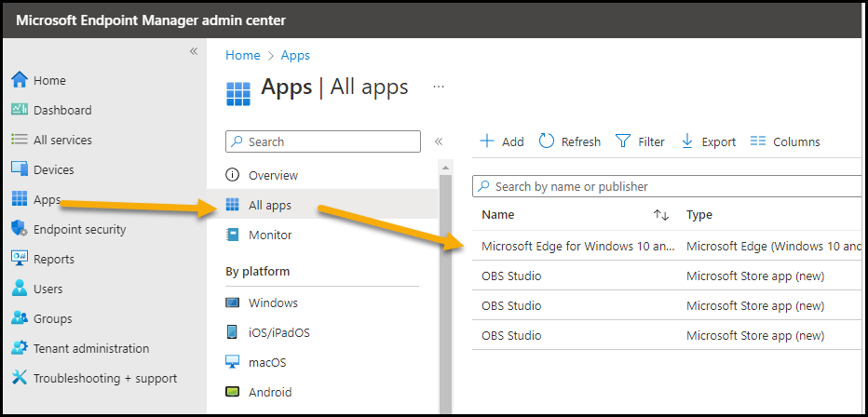The height and width of the screenshot is (417, 868).
Task: Click the circular Refresh arrow icon
Action: [547, 141]
